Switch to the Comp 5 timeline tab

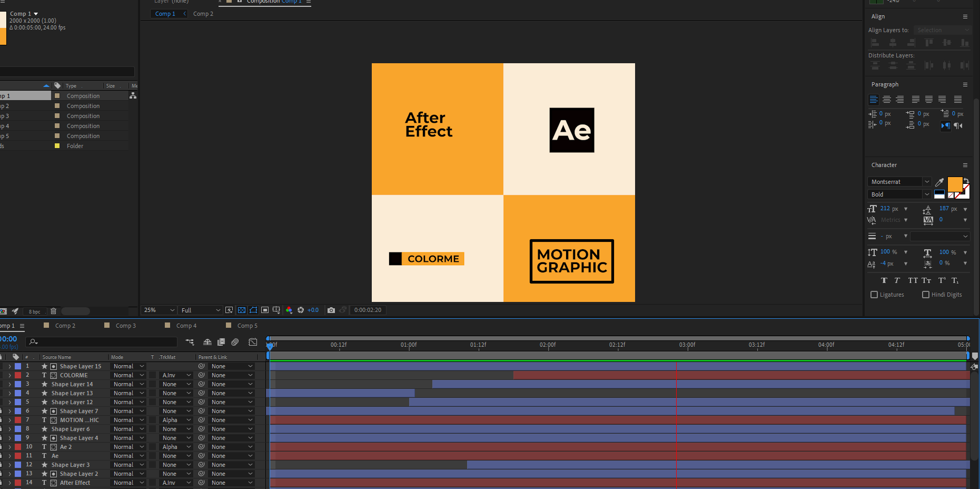click(x=248, y=326)
